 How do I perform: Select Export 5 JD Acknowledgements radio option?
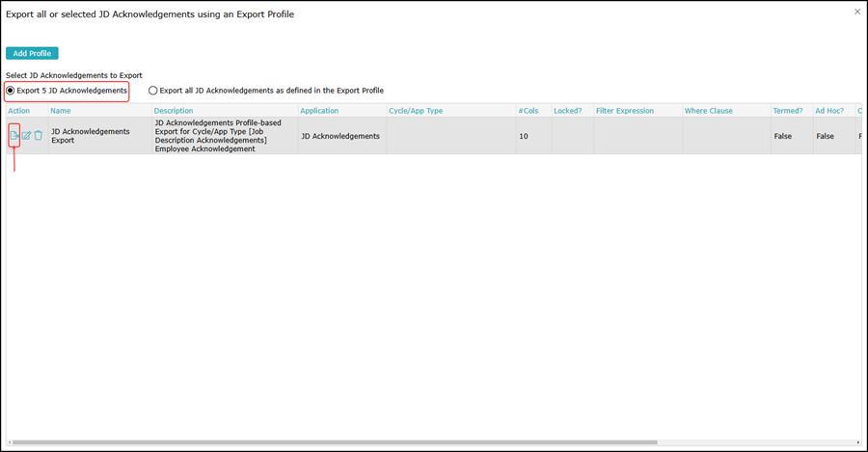(x=11, y=91)
